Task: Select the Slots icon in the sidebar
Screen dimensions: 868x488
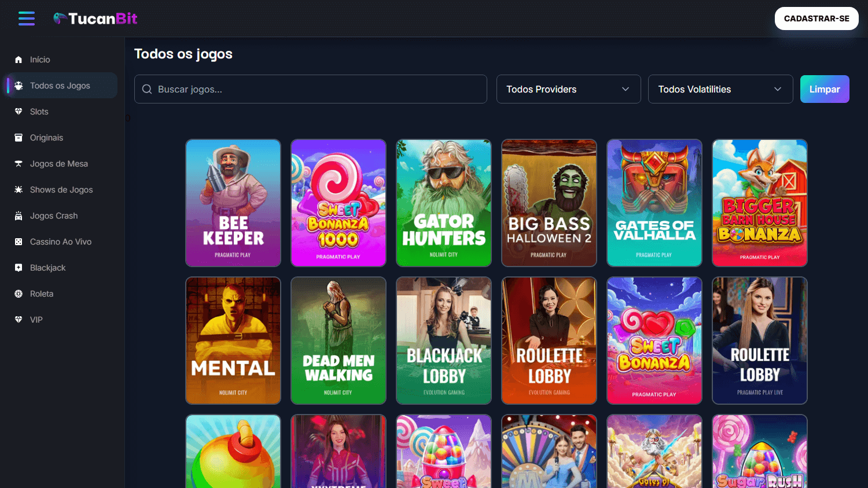Action: coord(19,111)
